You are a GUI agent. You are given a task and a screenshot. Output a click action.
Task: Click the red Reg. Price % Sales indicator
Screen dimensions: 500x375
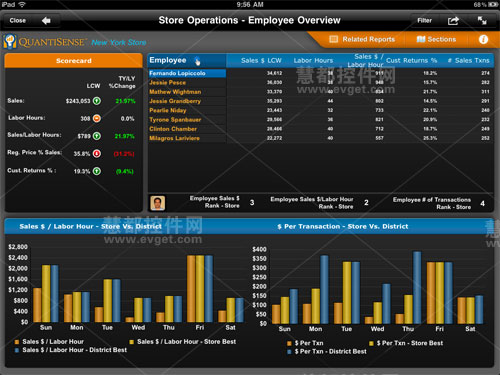click(97, 154)
